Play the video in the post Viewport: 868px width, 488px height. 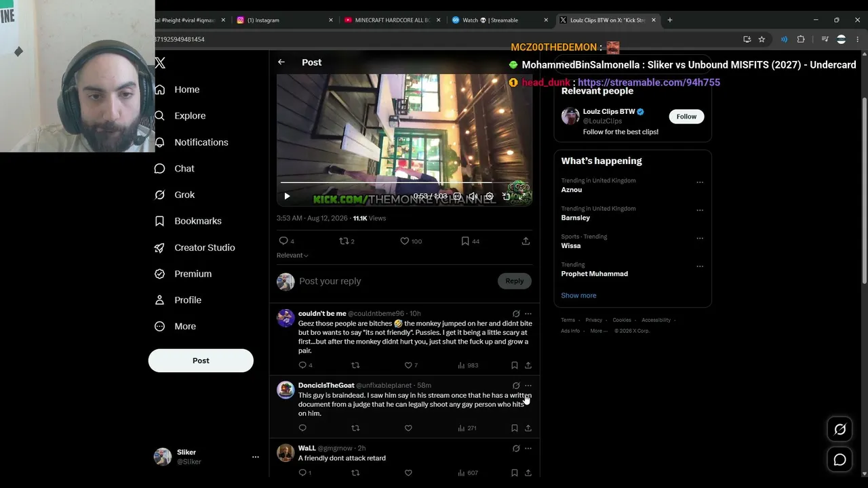(x=287, y=197)
